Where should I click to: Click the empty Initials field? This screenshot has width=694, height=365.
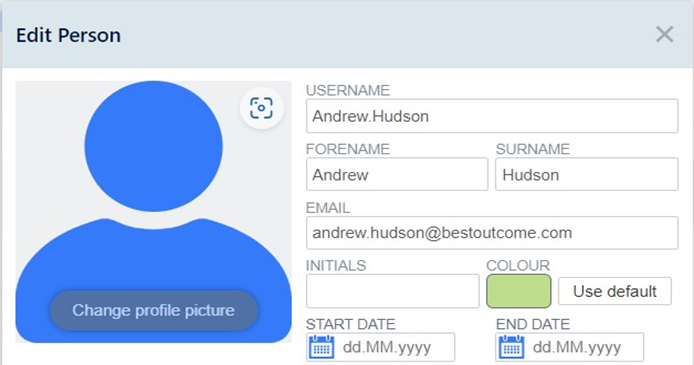pyautogui.click(x=393, y=291)
